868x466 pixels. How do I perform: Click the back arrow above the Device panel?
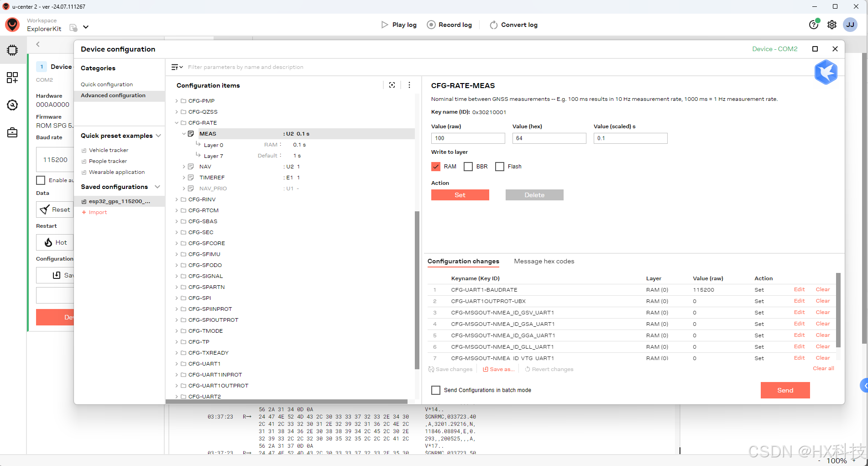(38, 44)
